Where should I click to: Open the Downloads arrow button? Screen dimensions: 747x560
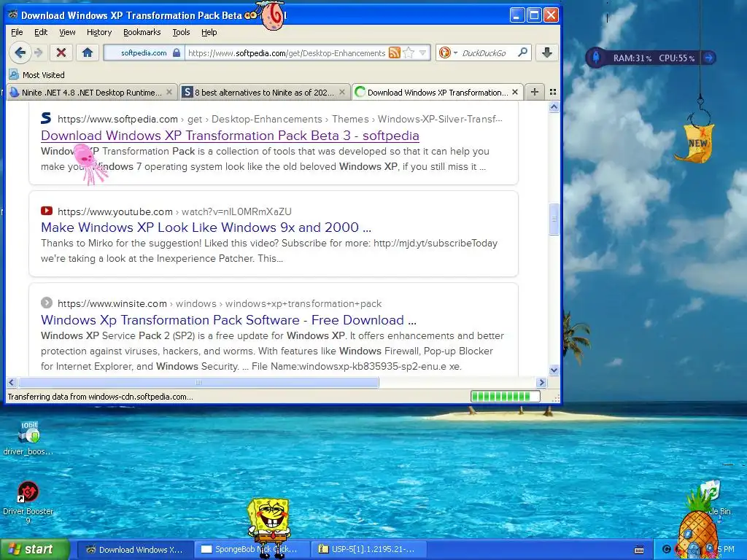(x=547, y=52)
